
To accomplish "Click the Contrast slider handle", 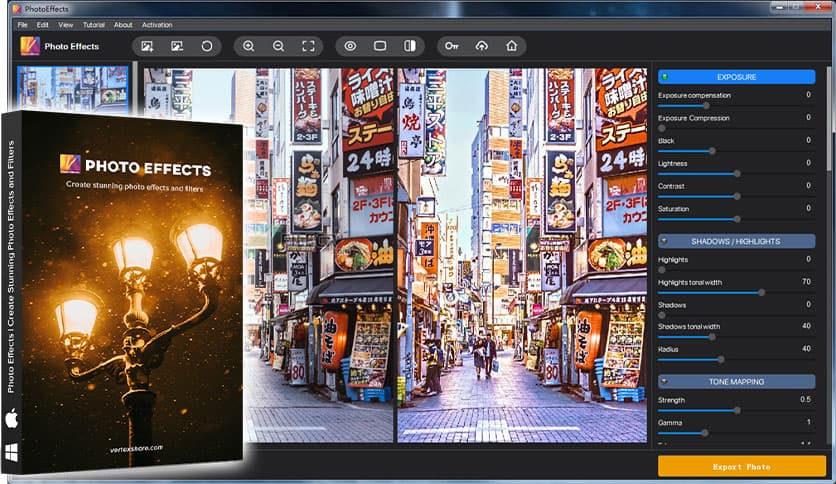I will [x=737, y=196].
